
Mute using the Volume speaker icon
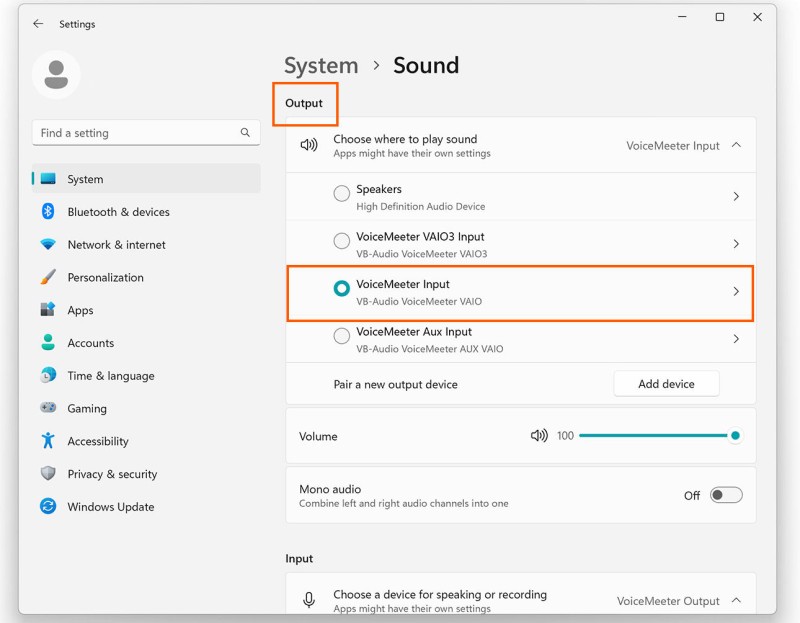click(x=539, y=435)
